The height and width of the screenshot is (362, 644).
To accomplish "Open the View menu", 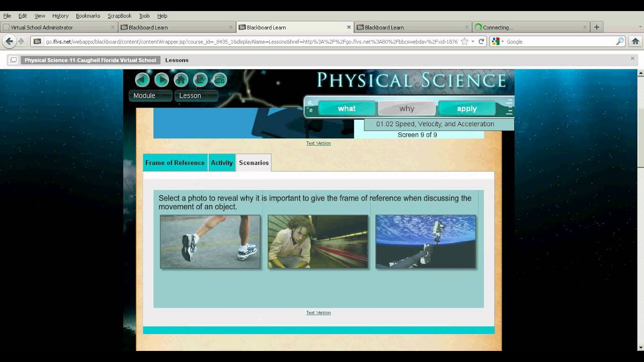I will [x=40, y=16].
